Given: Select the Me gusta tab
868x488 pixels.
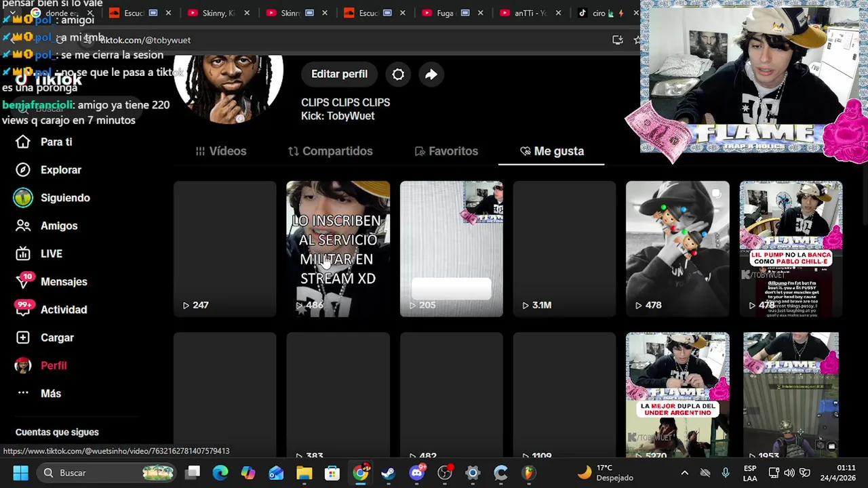Looking at the screenshot, I should coord(551,151).
